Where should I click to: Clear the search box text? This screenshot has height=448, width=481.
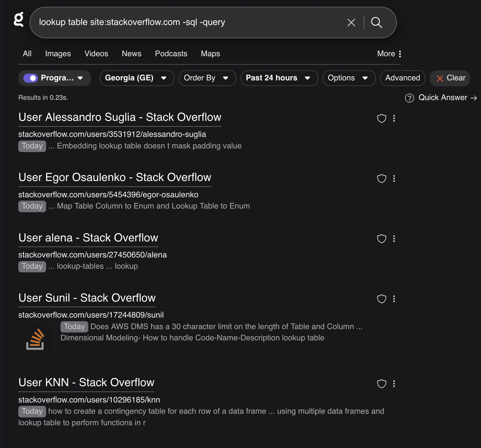(x=351, y=22)
